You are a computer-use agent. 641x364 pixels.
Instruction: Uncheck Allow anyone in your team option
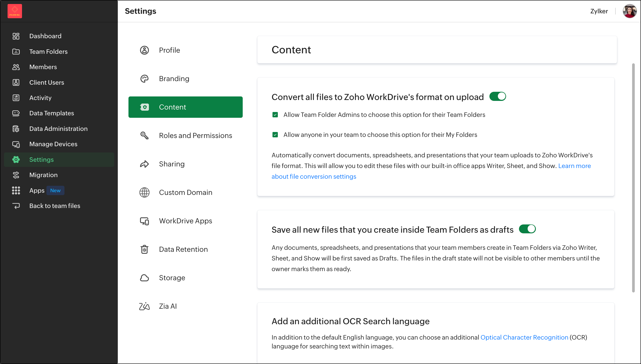275,135
